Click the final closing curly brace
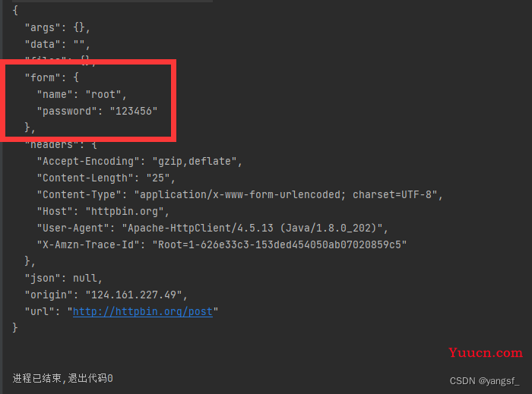 coord(15,328)
